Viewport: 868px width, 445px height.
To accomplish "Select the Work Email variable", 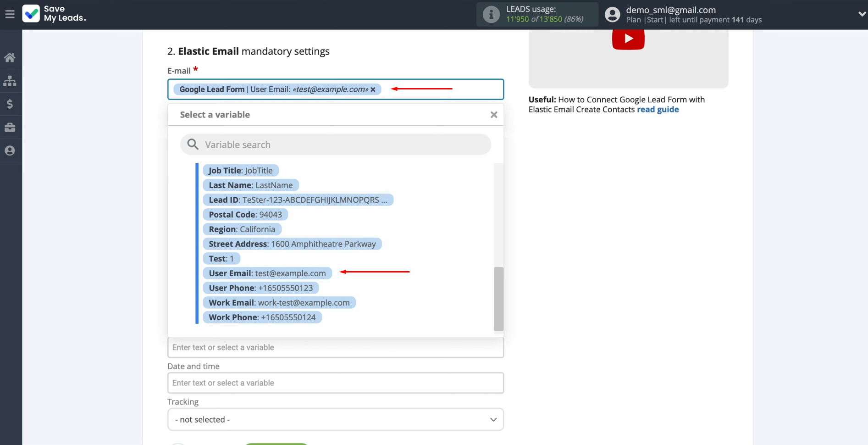I will tap(279, 303).
